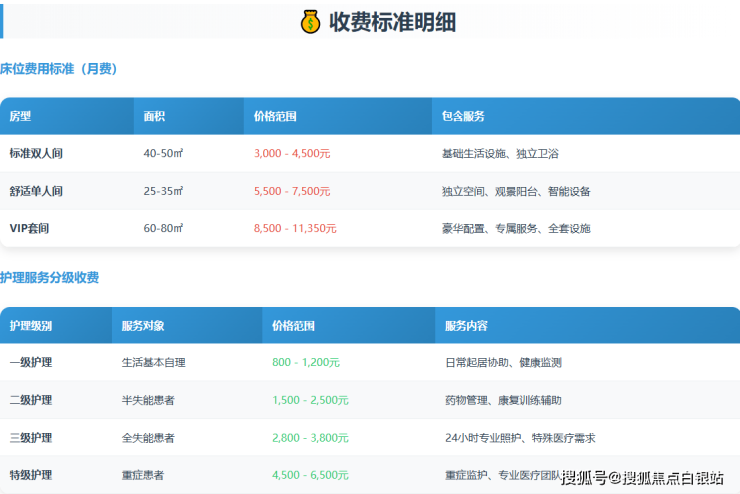Screen dimensions: 740x494
Task: Click the 护理级别 column header
Action: pyautogui.click(x=30, y=326)
